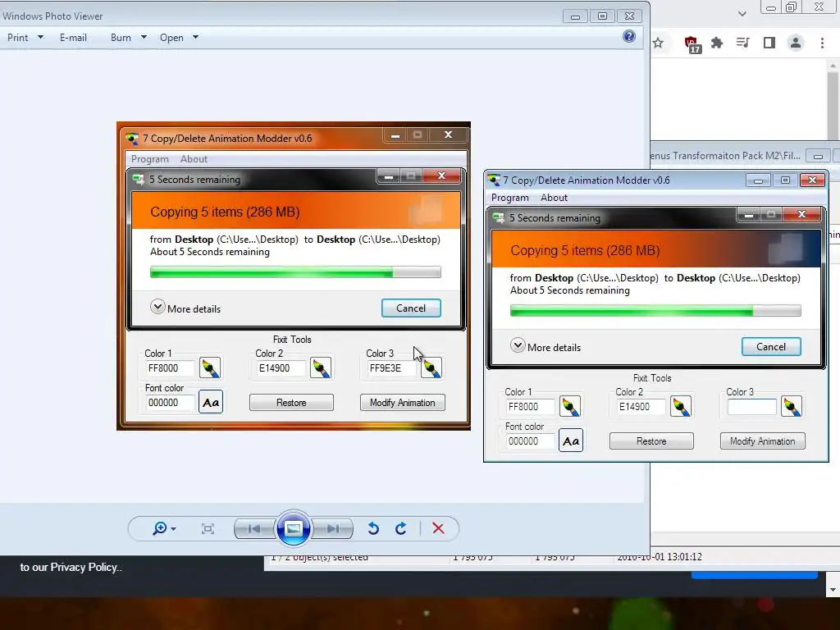Click the Aa font icon in the Photo Viewer image
Viewport: 840px width, 630px height.
click(211, 402)
